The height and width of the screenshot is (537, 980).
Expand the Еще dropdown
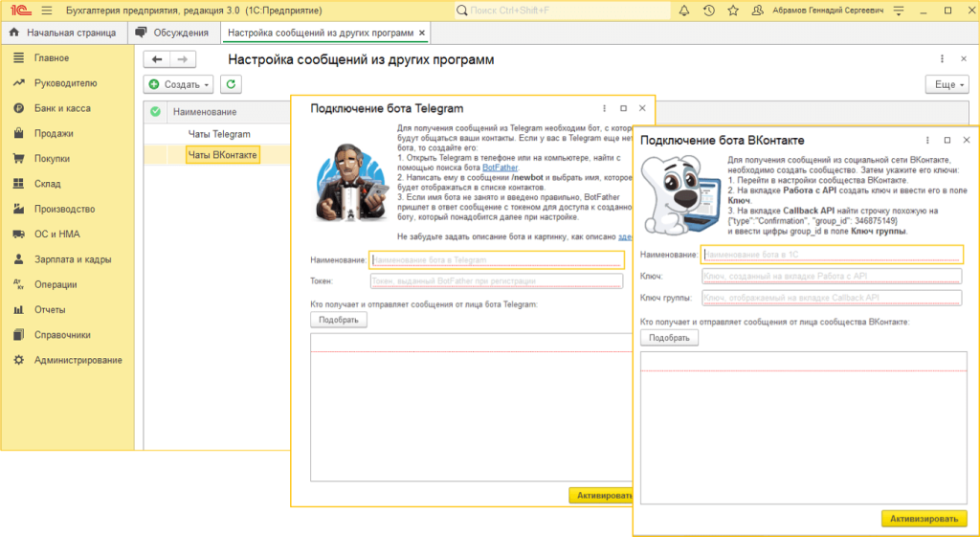click(947, 84)
